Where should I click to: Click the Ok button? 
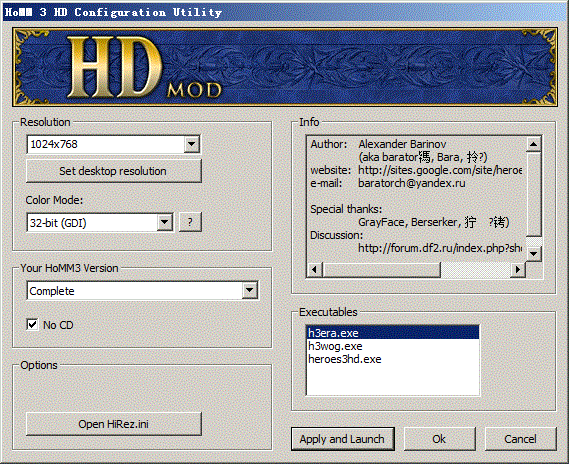439,439
